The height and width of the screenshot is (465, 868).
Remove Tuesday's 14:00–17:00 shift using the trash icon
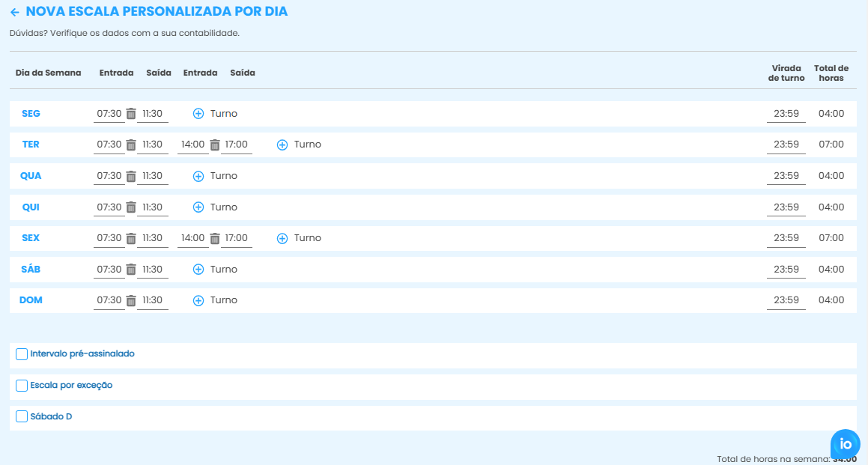click(215, 145)
